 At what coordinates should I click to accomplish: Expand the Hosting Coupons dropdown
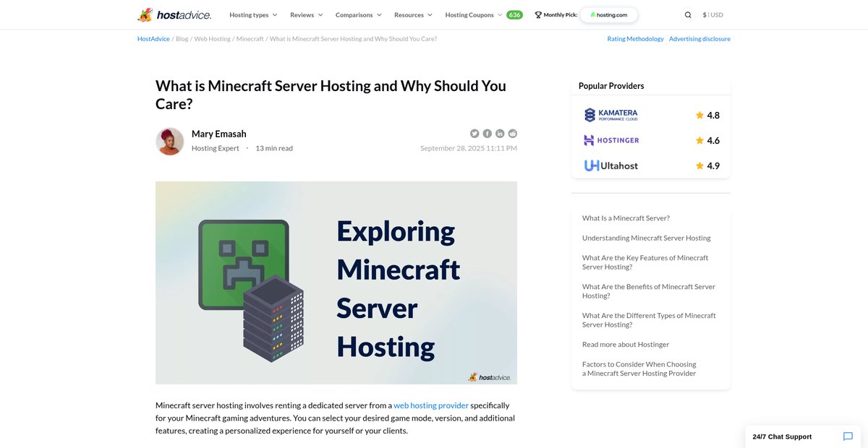coord(474,14)
